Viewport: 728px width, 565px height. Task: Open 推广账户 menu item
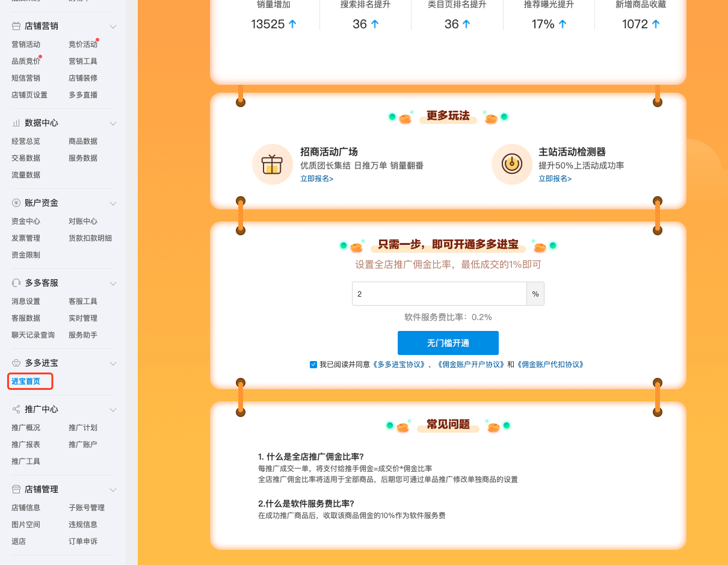[x=83, y=445]
